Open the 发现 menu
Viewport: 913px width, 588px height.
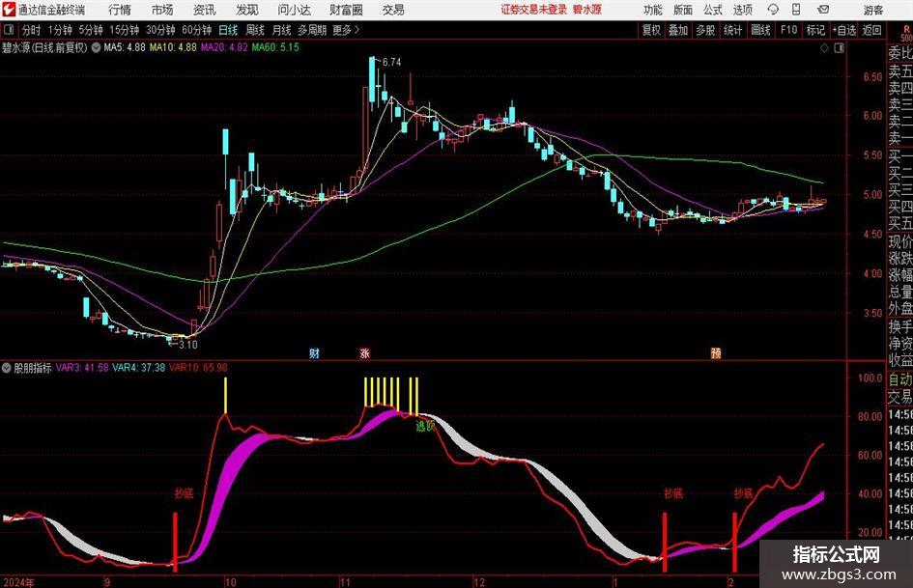pyautogui.click(x=247, y=10)
